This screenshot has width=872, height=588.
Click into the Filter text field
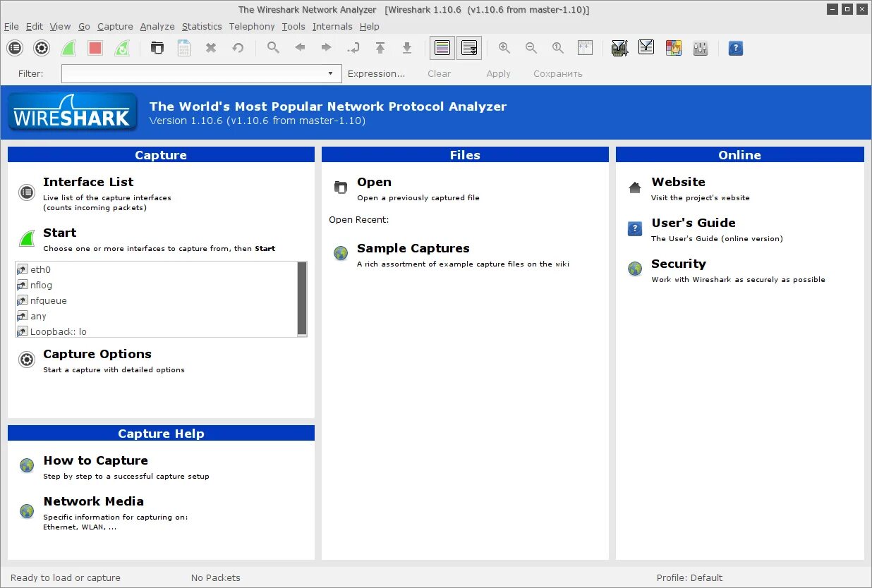click(192, 73)
